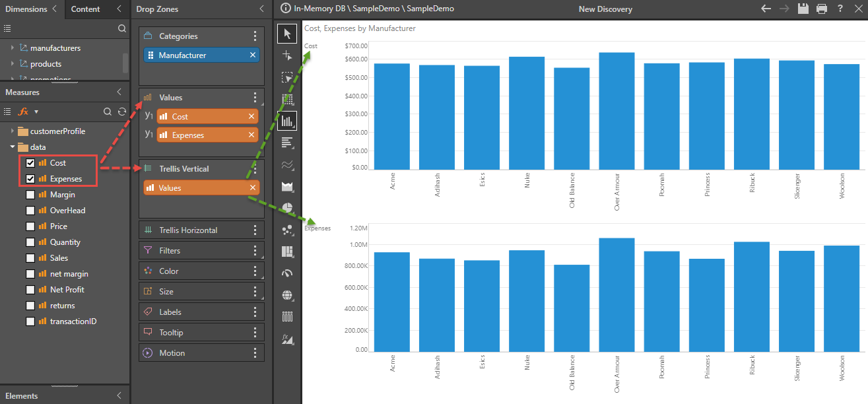Expand the manufacturers dimension

12,48
